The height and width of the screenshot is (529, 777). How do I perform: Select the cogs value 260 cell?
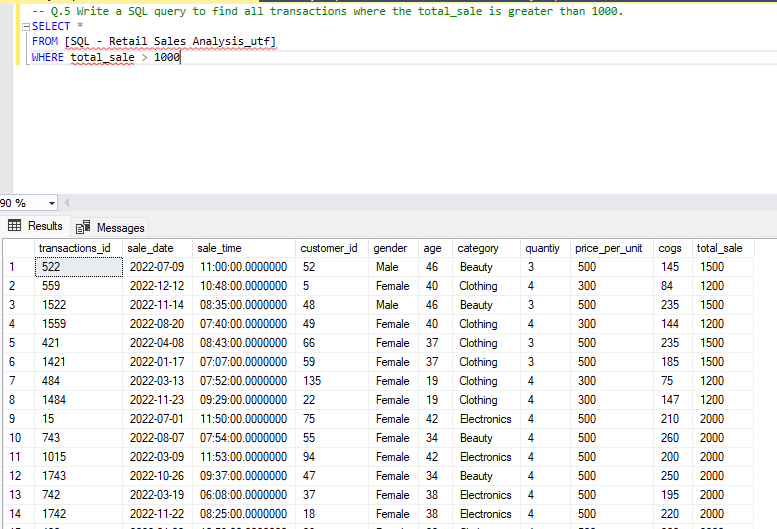point(673,438)
